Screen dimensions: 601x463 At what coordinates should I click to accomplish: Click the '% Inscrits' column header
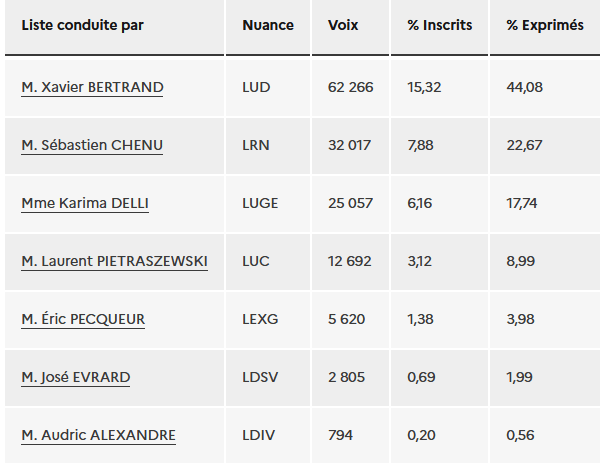[439, 27]
